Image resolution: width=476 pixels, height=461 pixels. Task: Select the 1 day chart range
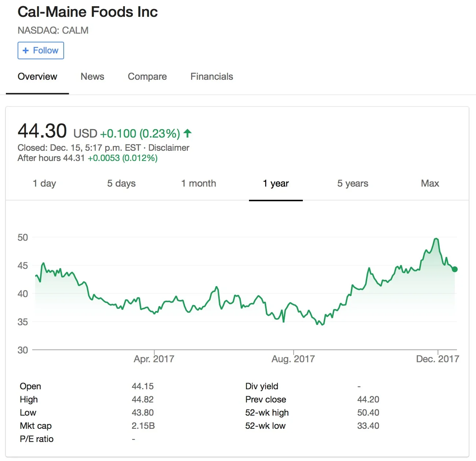point(44,183)
